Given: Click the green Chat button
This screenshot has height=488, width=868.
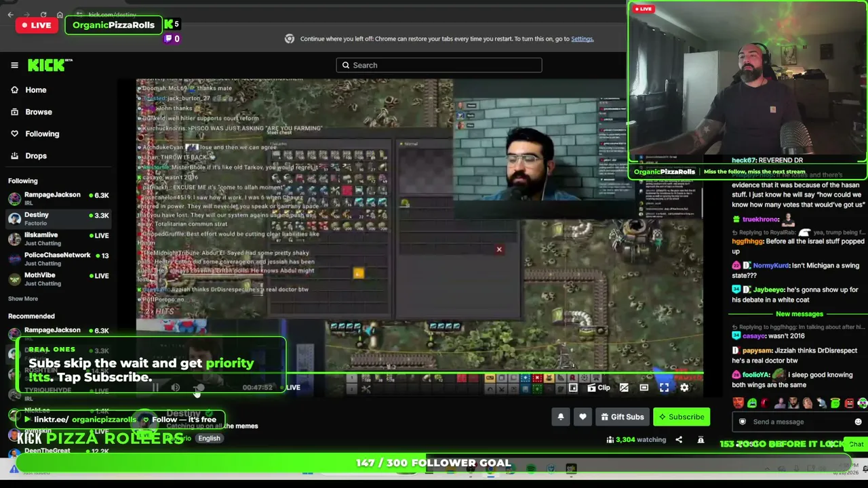Looking at the screenshot, I should click(x=856, y=445).
